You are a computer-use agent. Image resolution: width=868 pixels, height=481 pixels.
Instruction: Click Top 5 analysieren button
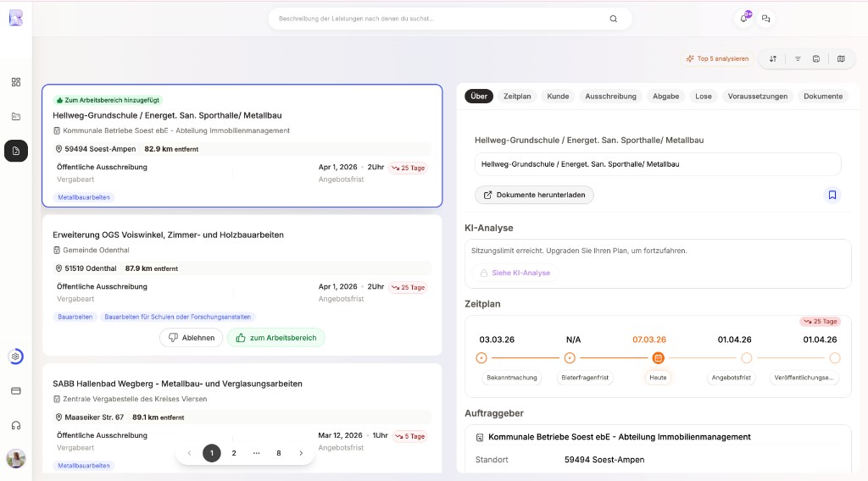click(717, 58)
